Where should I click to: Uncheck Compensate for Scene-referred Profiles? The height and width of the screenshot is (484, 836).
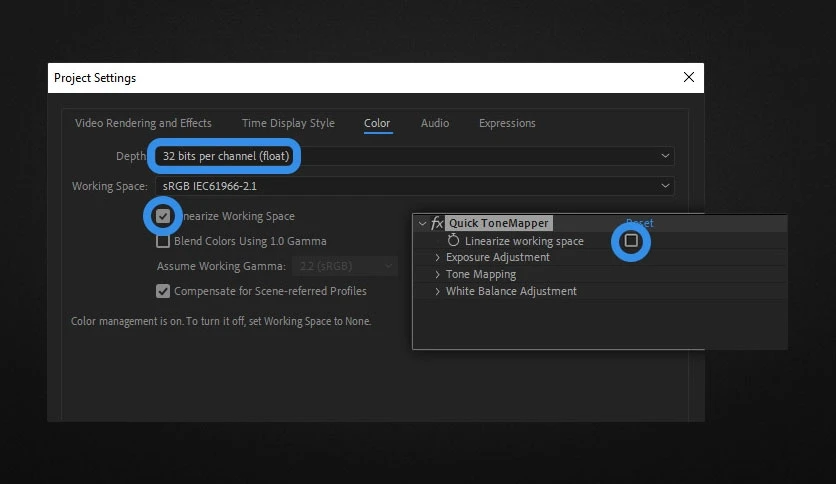click(x=163, y=291)
